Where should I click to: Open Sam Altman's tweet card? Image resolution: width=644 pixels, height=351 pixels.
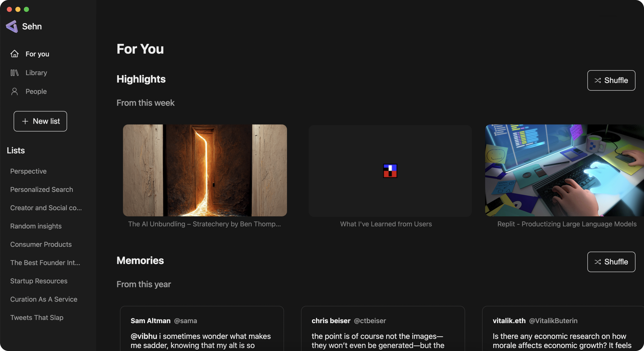click(x=202, y=332)
